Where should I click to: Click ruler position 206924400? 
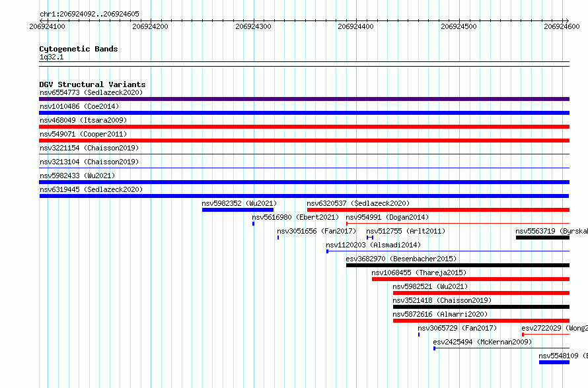pos(356,26)
